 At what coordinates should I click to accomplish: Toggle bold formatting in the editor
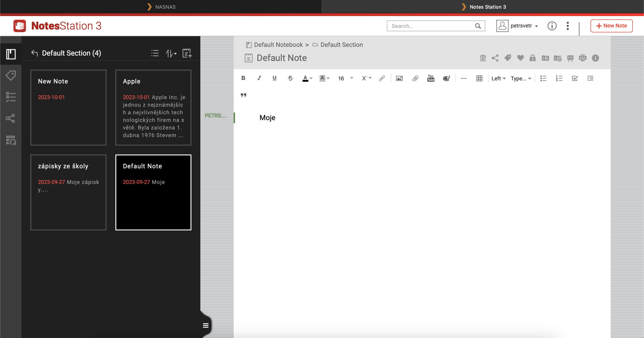tap(244, 78)
